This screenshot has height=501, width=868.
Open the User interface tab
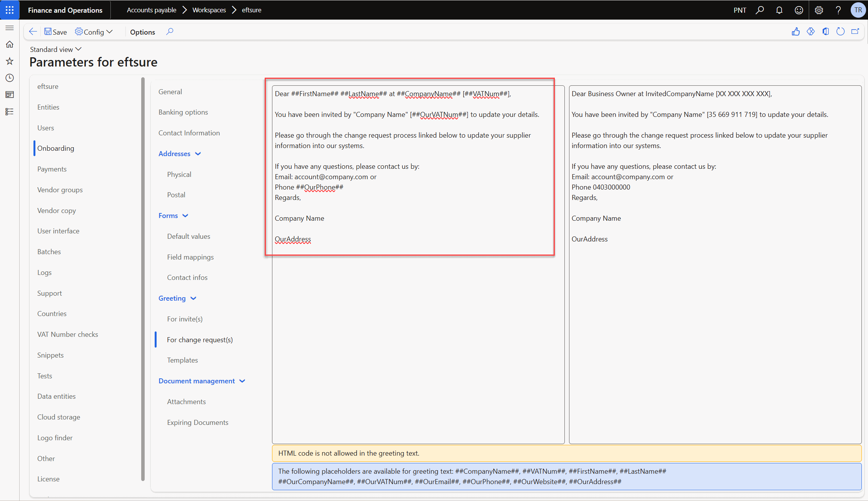tap(58, 231)
